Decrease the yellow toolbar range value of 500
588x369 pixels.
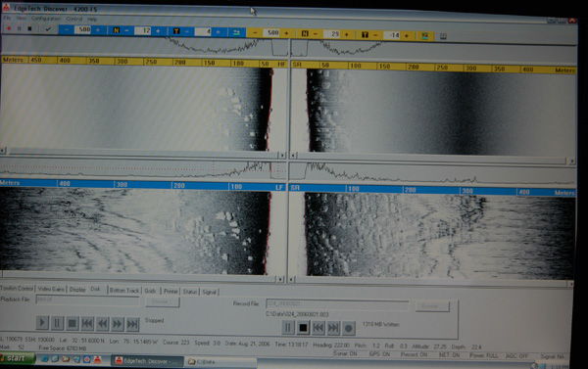[256, 33]
